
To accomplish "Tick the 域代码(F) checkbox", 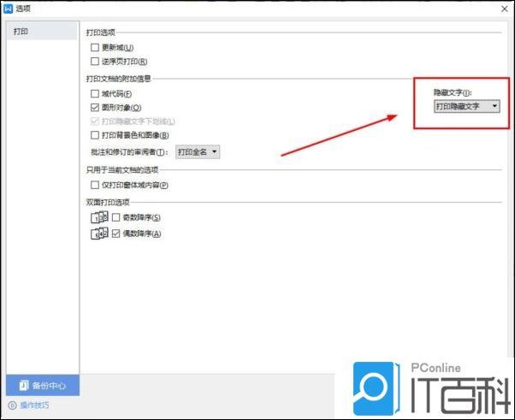I will click(x=95, y=94).
